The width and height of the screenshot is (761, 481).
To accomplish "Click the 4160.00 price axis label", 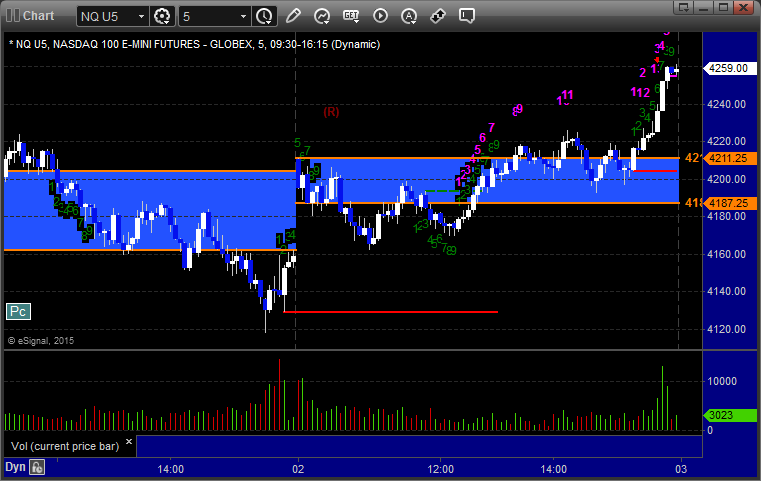I will [727, 254].
